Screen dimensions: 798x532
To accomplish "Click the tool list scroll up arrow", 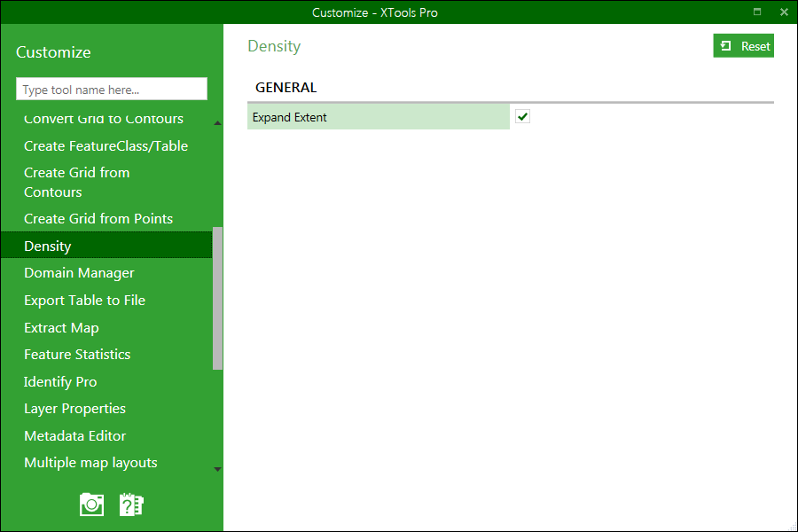I will 217,122.
